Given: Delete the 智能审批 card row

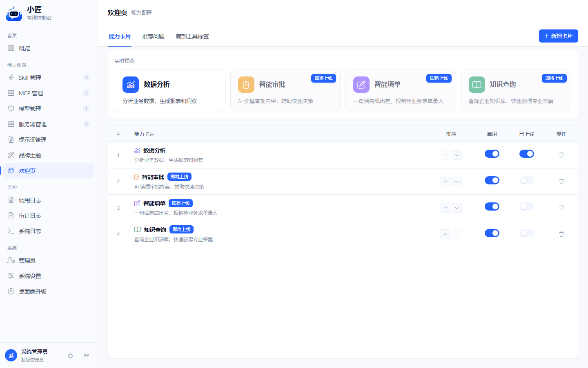Looking at the screenshot, I should 561,182.
